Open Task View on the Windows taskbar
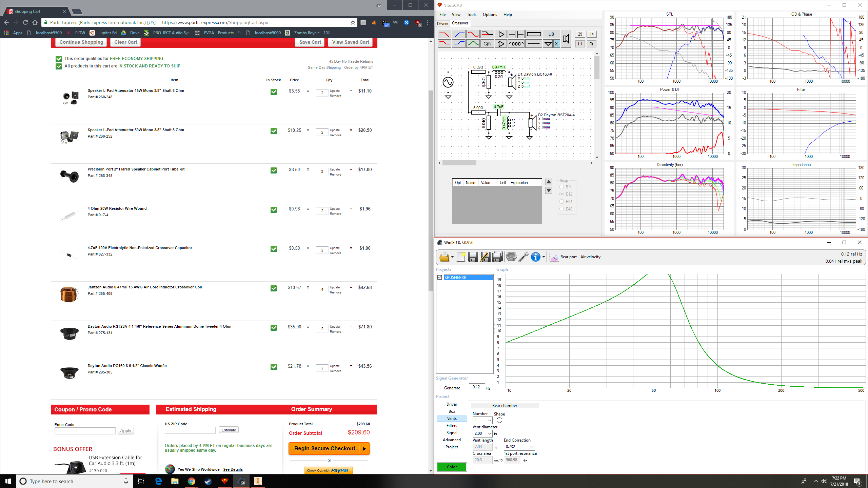This screenshot has height=488, width=868. tap(141, 481)
